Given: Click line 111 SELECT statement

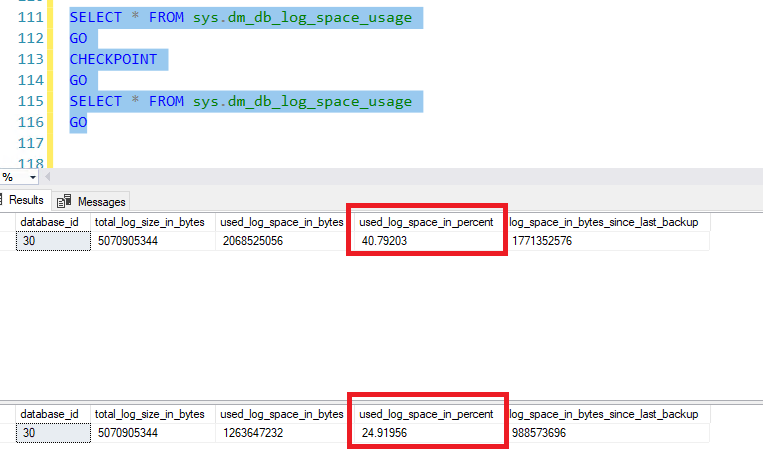Looking at the screenshot, I should pos(241,18).
